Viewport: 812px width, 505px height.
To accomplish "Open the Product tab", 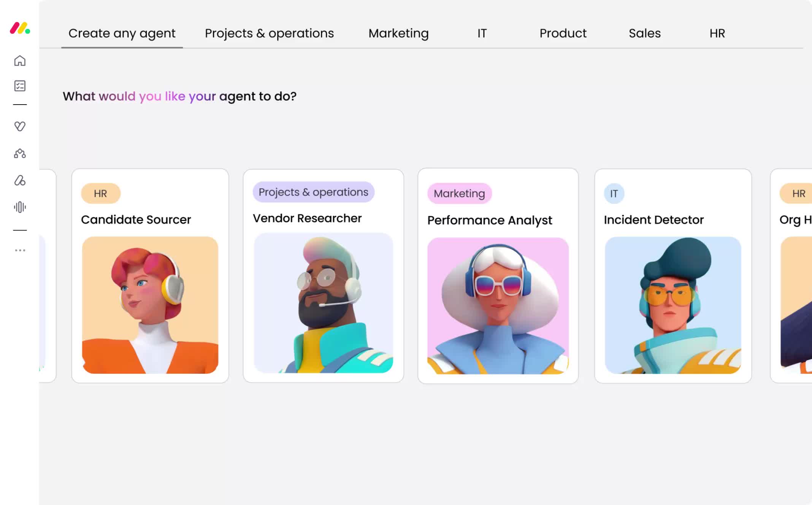I will tap(563, 33).
